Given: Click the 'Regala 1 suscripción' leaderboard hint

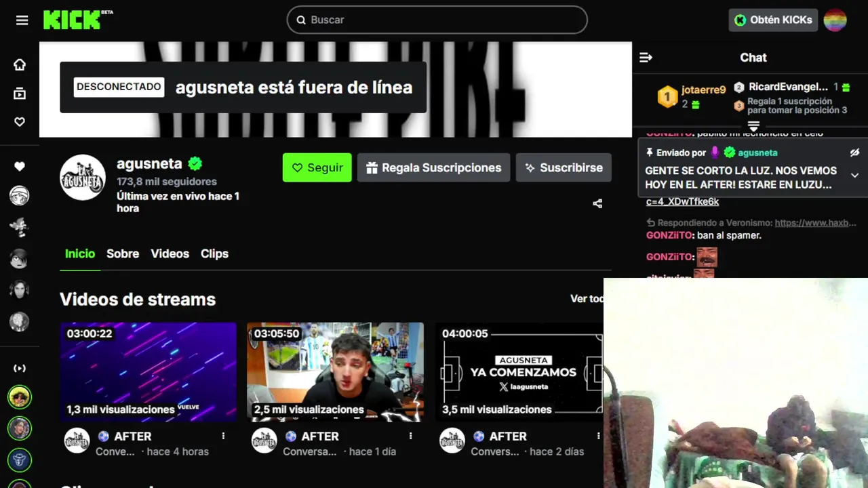Looking at the screenshot, I should click(x=797, y=106).
